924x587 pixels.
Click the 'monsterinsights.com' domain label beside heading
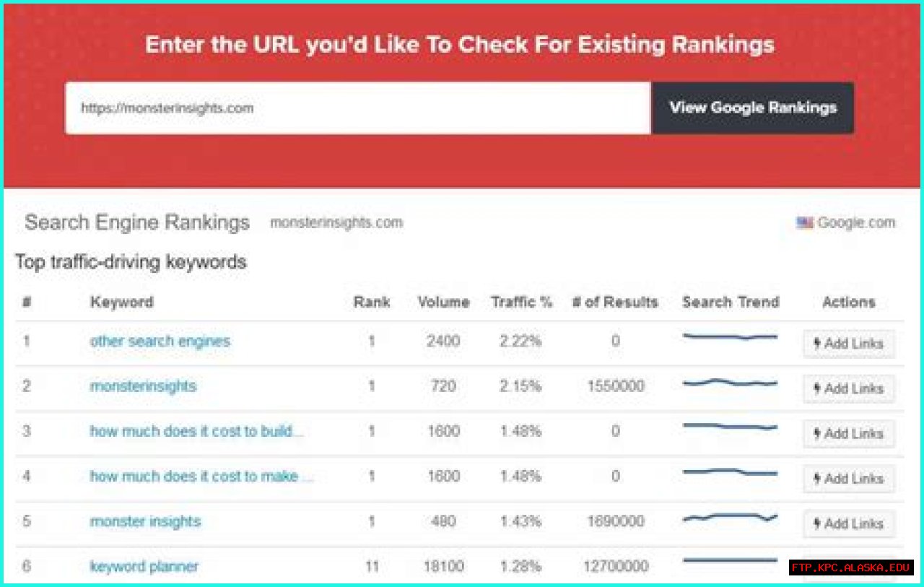coord(336,222)
